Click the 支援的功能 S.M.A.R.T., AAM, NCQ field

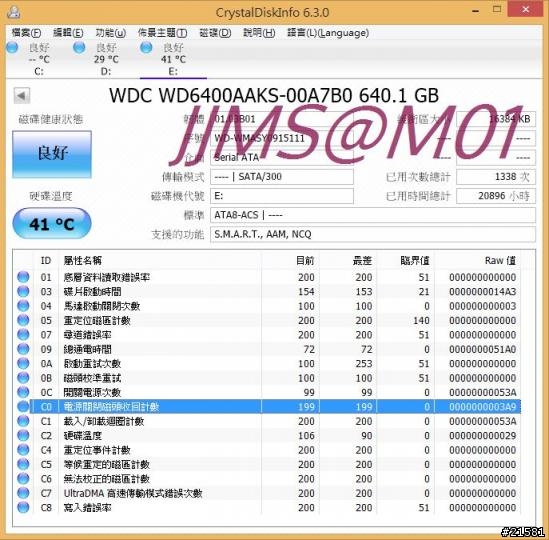(x=373, y=234)
